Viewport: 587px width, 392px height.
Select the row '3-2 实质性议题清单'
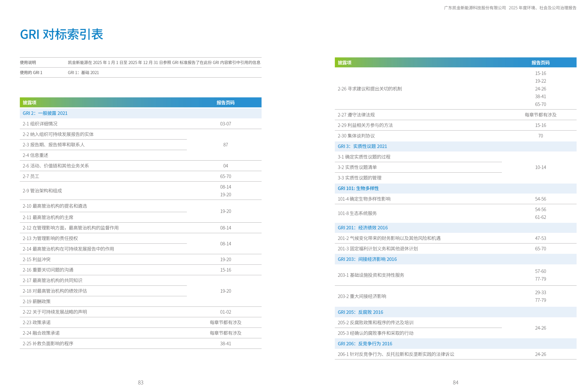(x=357, y=167)
